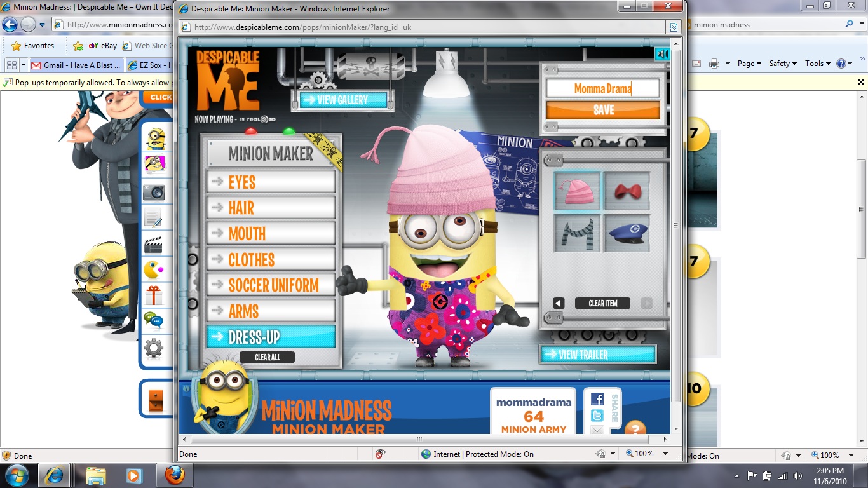Expand the tab list dropdown arrow
Image resolution: width=868 pixels, height=488 pixels.
24,65
